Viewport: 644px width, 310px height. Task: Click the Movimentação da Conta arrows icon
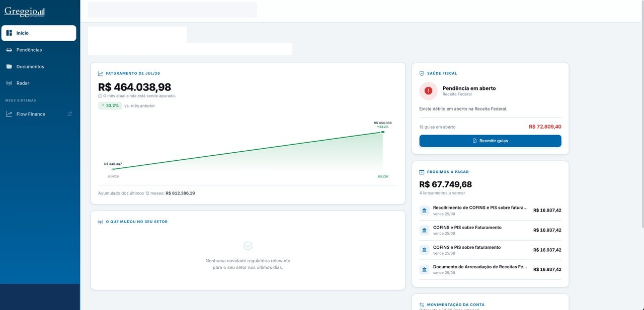click(422, 304)
